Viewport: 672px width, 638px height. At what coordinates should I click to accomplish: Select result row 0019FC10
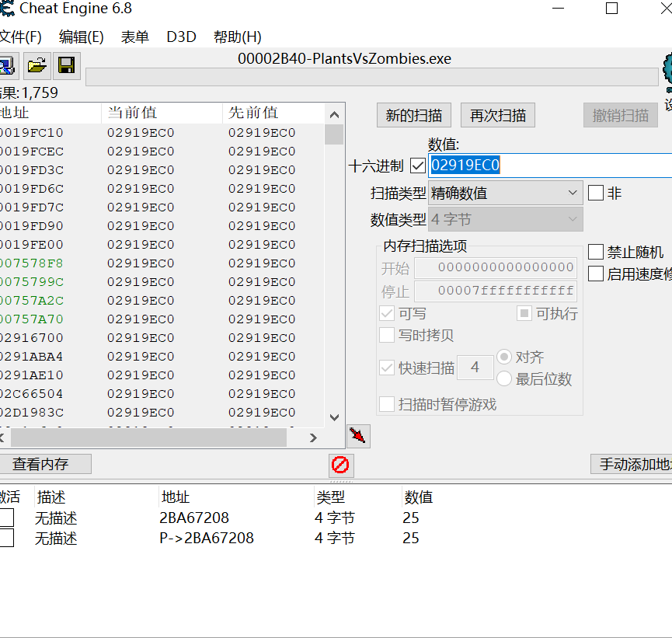click(x=162, y=133)
